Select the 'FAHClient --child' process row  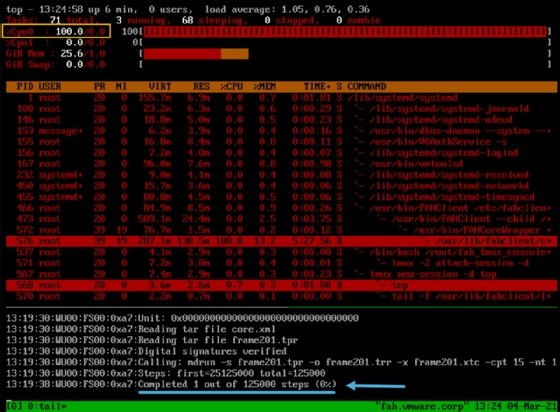[281, 219]
